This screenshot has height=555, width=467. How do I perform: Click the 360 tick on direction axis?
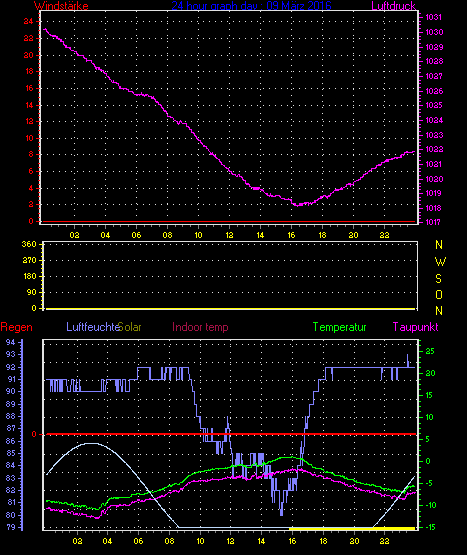point(29,244)
